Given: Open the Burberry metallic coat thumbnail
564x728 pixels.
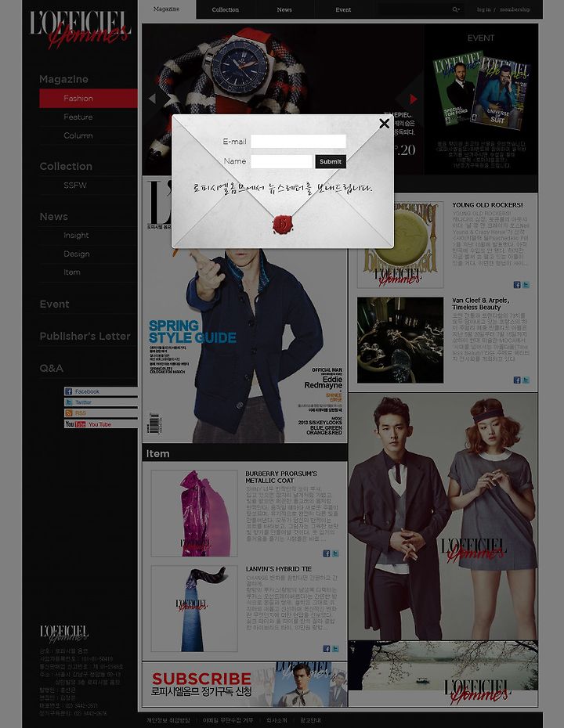Looking at the screenshot, I should (194, 513).
